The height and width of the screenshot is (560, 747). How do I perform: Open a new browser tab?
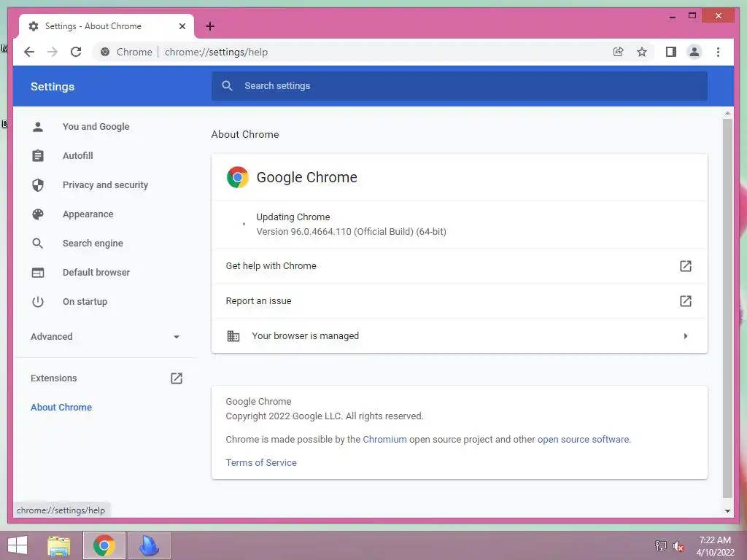(210, 26)
